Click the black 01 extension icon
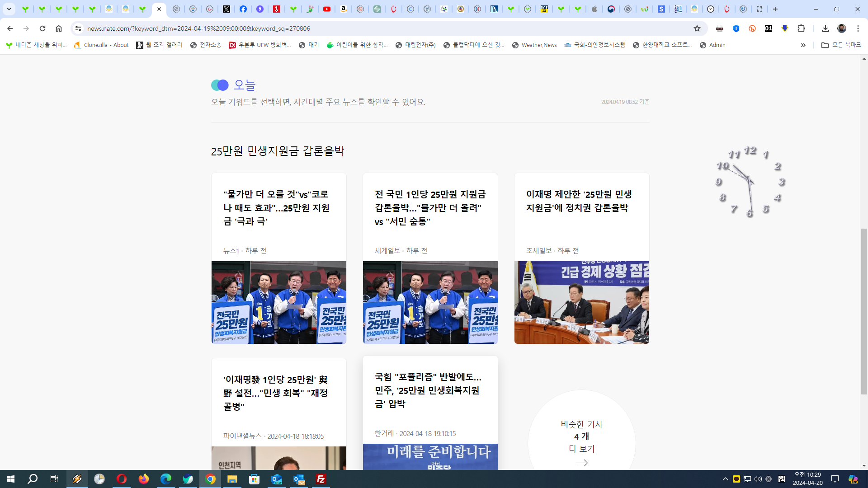This screenshot has width=868, height=488. pos(769,28)
